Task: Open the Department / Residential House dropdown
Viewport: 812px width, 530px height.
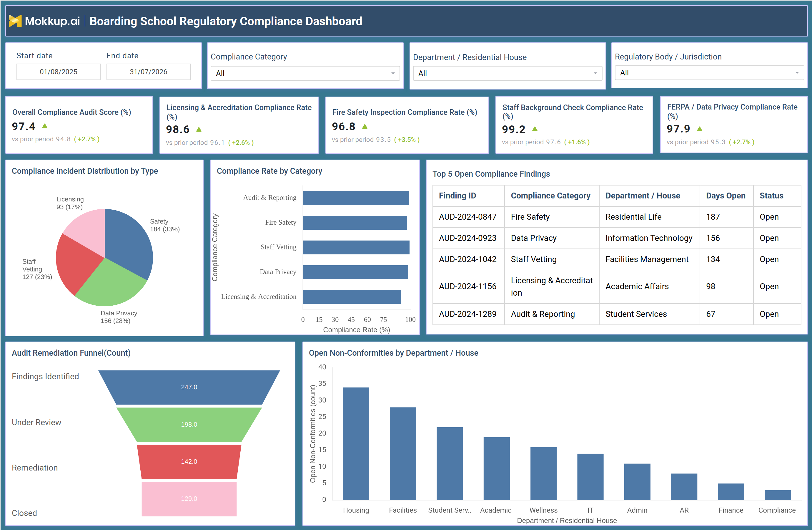Action: (507, 73)
